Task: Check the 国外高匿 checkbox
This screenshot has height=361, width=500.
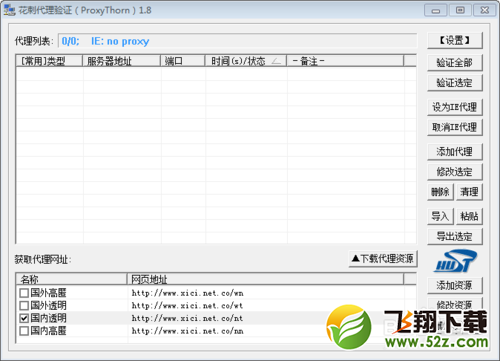Action: (24, 293)
